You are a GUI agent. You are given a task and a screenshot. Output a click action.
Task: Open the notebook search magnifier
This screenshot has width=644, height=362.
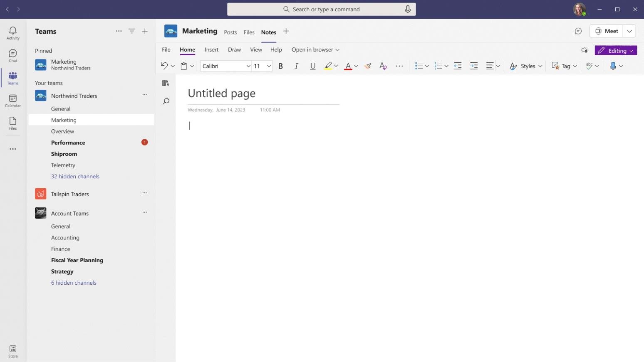tap(166, 101)
